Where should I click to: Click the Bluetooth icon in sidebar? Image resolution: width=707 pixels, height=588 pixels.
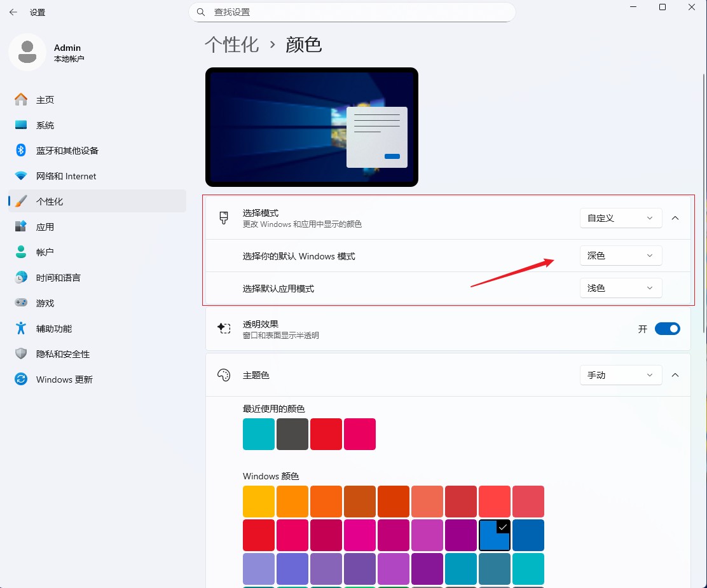coord(21,150)
